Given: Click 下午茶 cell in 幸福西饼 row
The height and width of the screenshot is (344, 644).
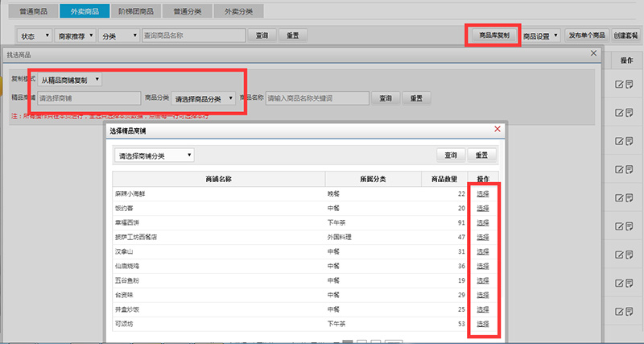Looking at the screenshot, I should tap(336, 223).
